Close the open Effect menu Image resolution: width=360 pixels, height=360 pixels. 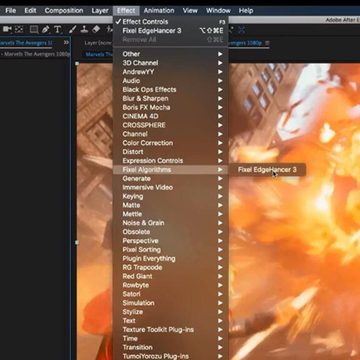pyautogui.click(x=126, y=11)
